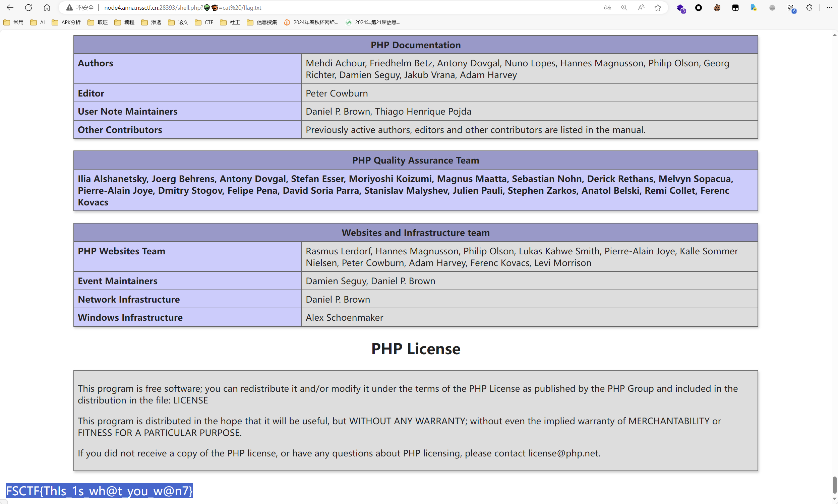Open the 常用 bookmarks folder
This screenshot has height=504, width=838.
click(x=14, y=22)
